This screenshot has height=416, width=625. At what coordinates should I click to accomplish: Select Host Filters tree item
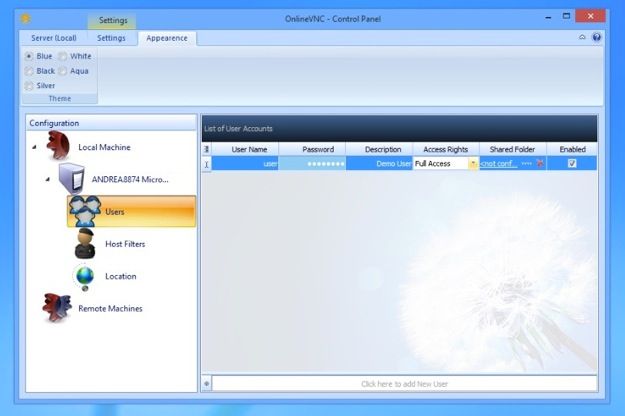(125, 244)
